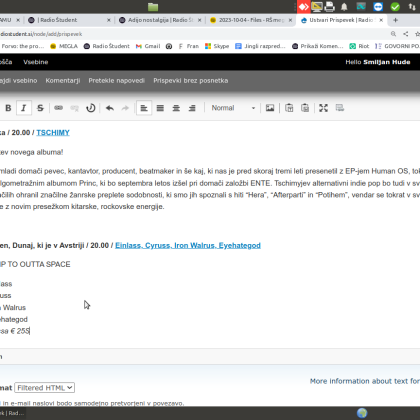Open the Komentarji menu item
The width and height of the screenshot is (420, 420).
point(63,81)
